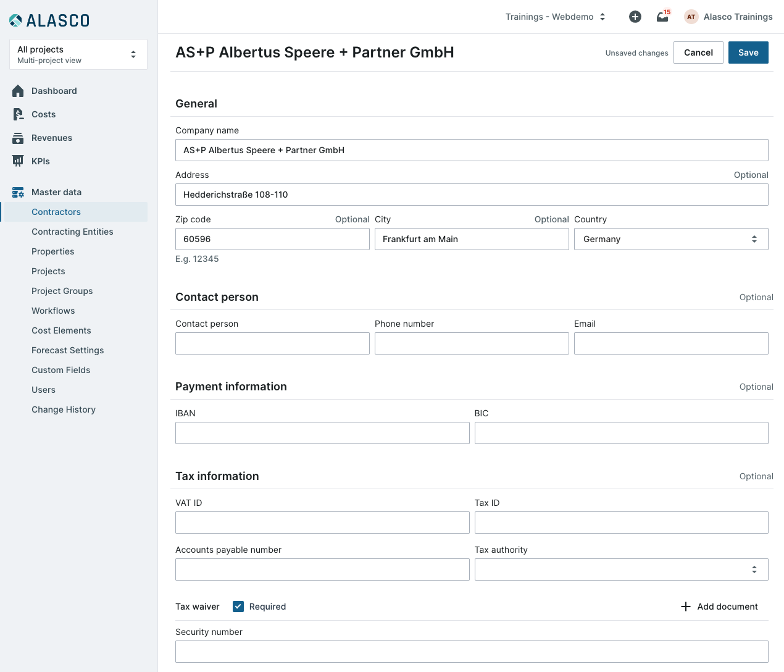
Task: Open the Costs section
Action: [43, 114]
